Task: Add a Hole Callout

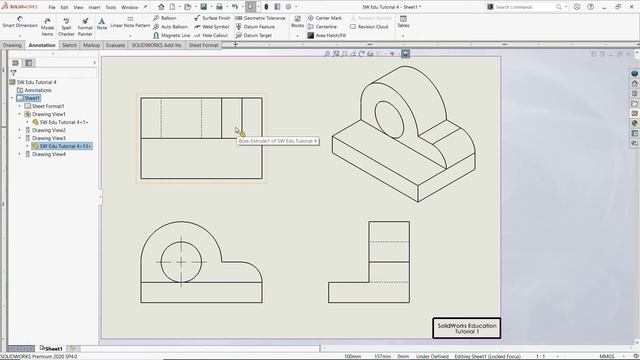Action: pyautogui.click(x=211, y=36)
